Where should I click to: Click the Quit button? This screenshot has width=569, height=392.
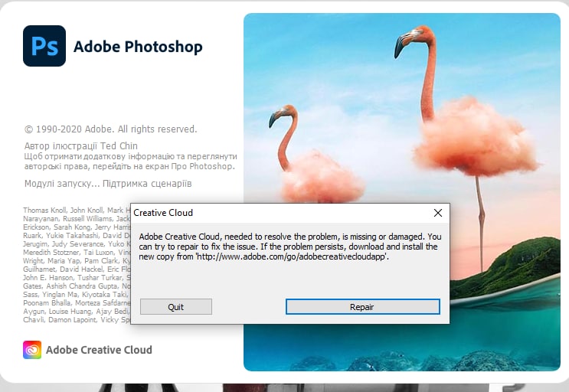click(x=176, y=307)
